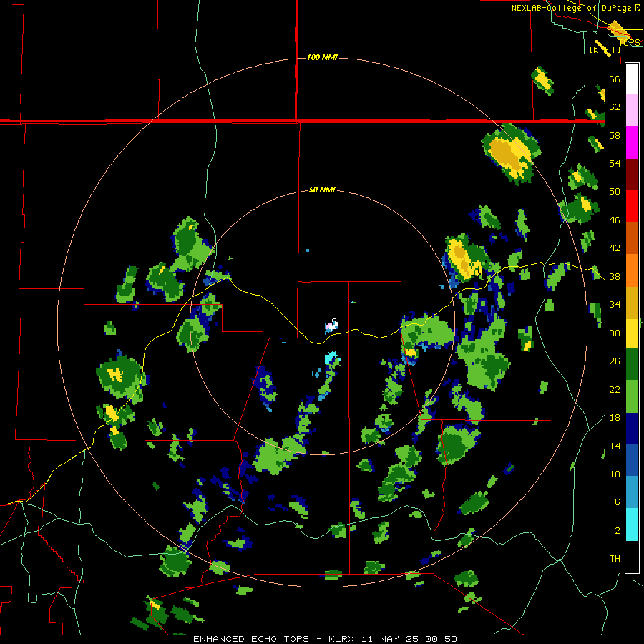Click the cyan echo just south of radar center
Image resolution: width=644 pixels, height=644 pixels.
pos(331,357)
